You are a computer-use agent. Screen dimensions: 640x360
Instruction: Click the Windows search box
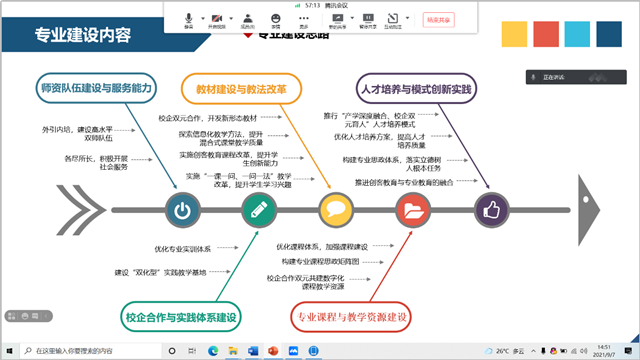pyautogui.click(x=91, y=351)
